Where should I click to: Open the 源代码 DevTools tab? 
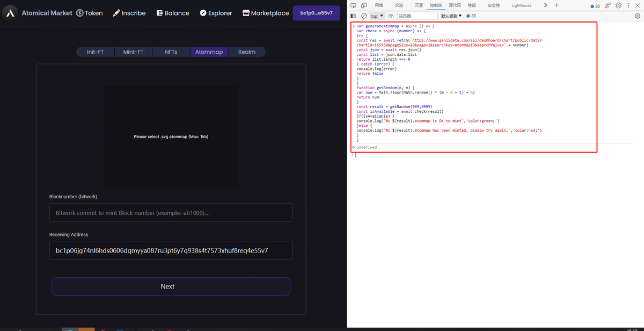[x=455, y=5]
